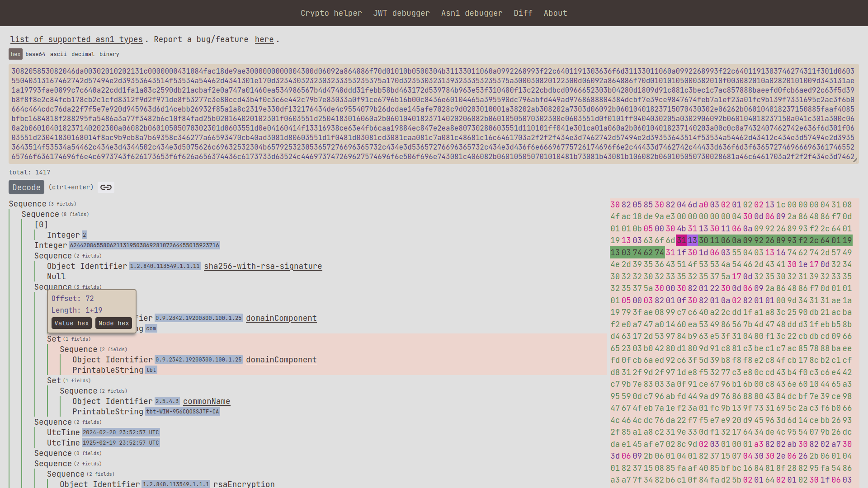Switch to the Asn1 debugger page
This screenshot has width=868, height=488.
click(472, 13)
